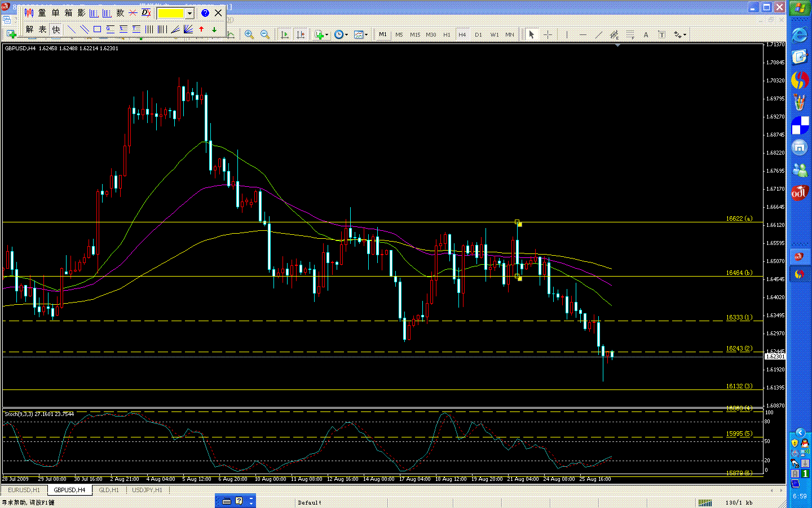Viewport: 812px width, 508px height.
Task: Toggle chart auto scroll icon
Action: tap(285, 34)
